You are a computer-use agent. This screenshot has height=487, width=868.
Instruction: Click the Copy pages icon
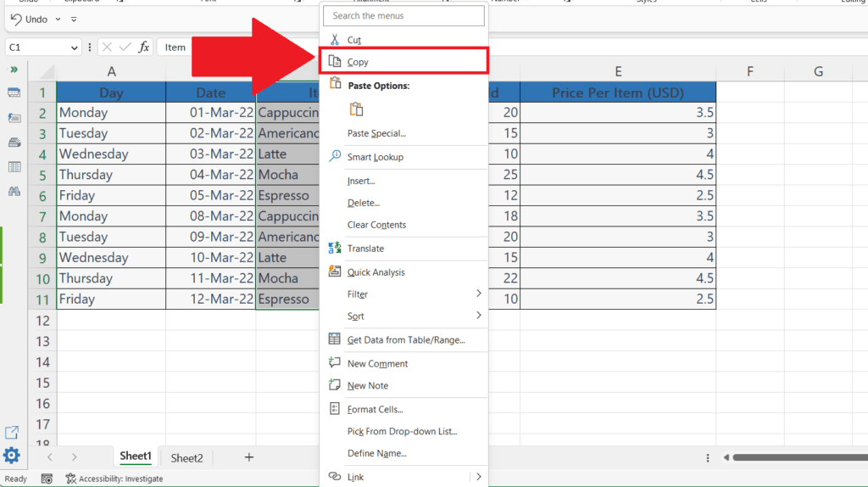(334, 61)
